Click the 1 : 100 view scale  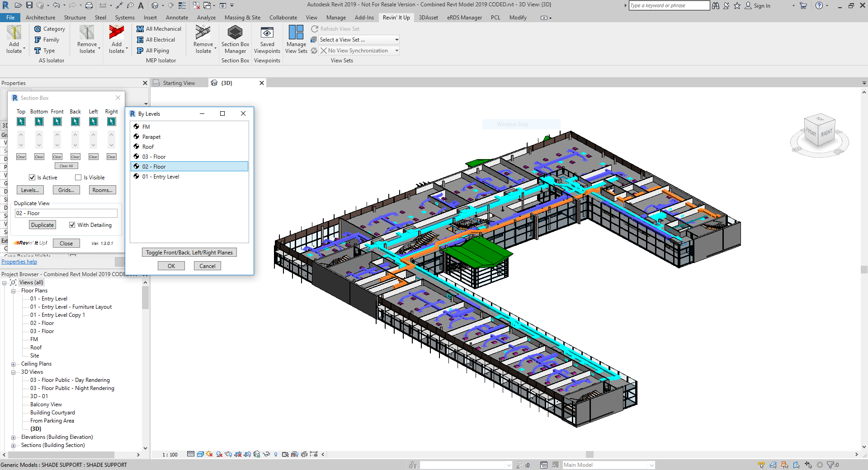pyautogui.click(x=170, y=455)
